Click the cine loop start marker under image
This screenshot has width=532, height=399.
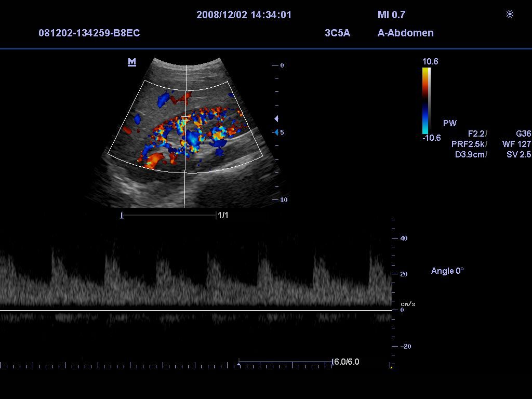pyautogui.click(x=122, y=216)
